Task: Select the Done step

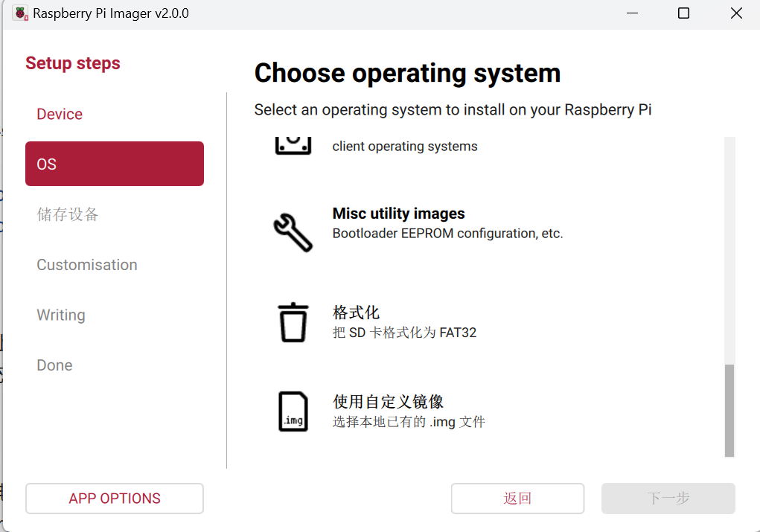Action: (x=115, y=365)
